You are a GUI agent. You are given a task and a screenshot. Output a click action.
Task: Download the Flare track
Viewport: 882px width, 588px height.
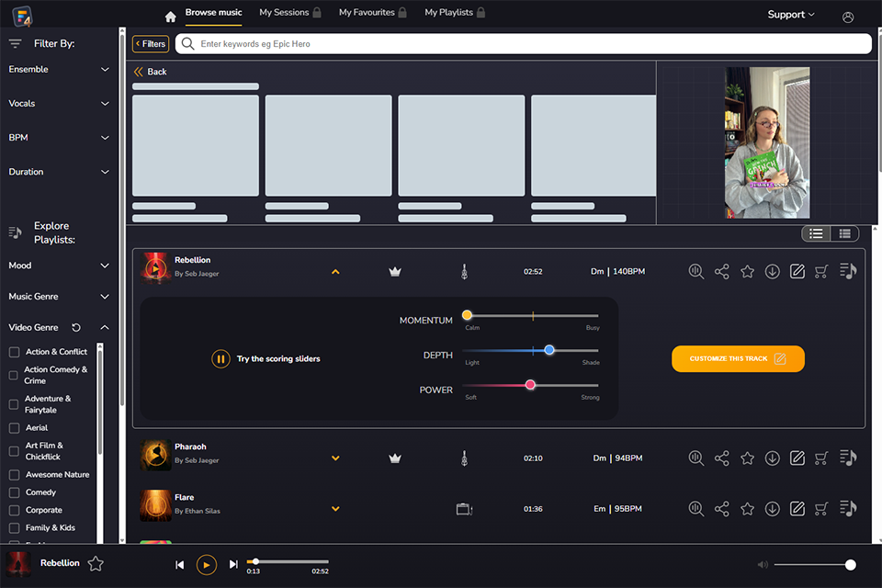773,509
